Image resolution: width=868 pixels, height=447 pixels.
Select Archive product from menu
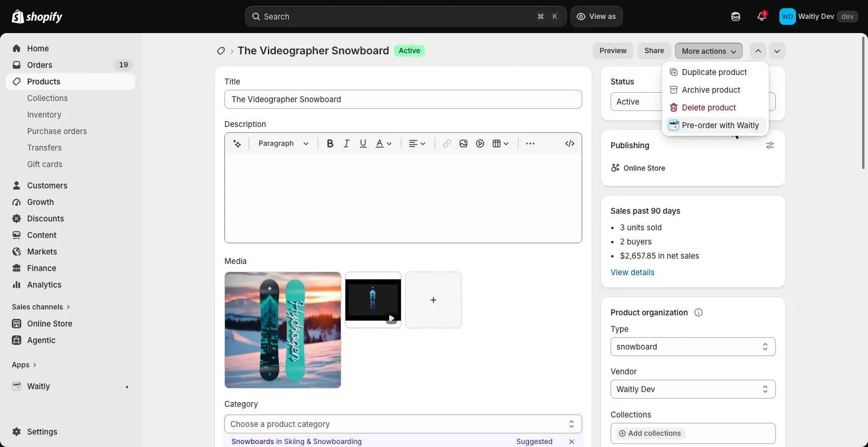715,90
